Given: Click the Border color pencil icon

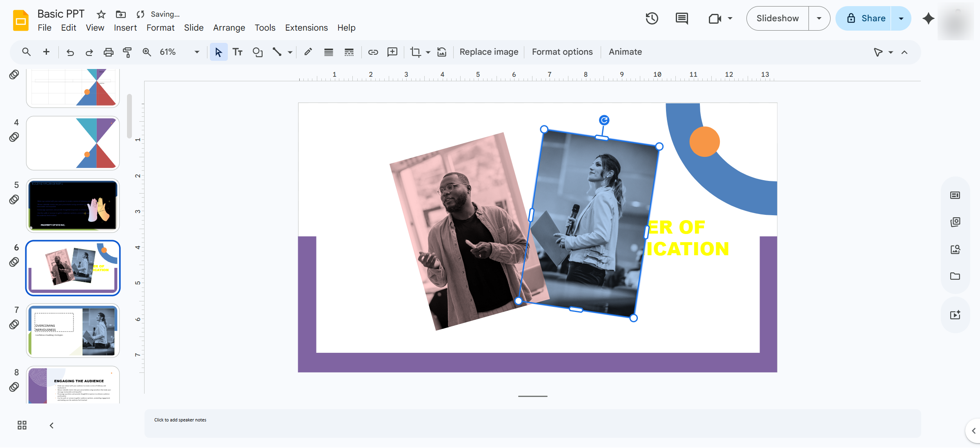Looking at the screenshot, I should 308,52.
